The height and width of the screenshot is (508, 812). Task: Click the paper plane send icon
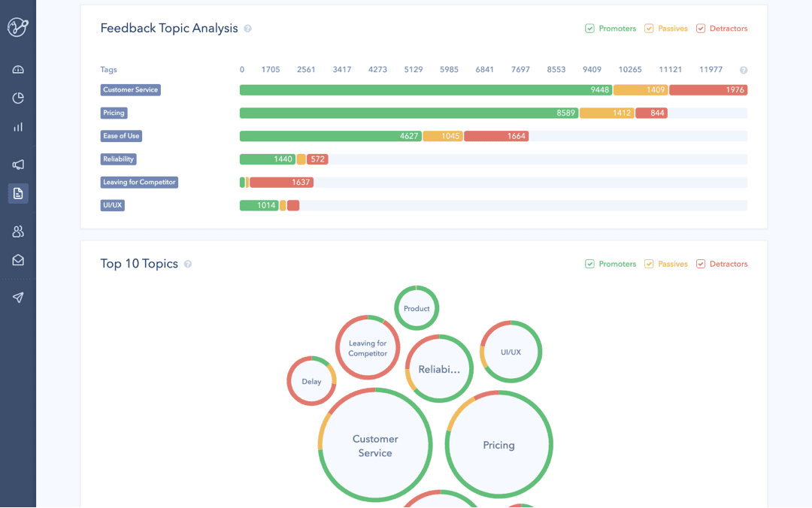[18, 298]
